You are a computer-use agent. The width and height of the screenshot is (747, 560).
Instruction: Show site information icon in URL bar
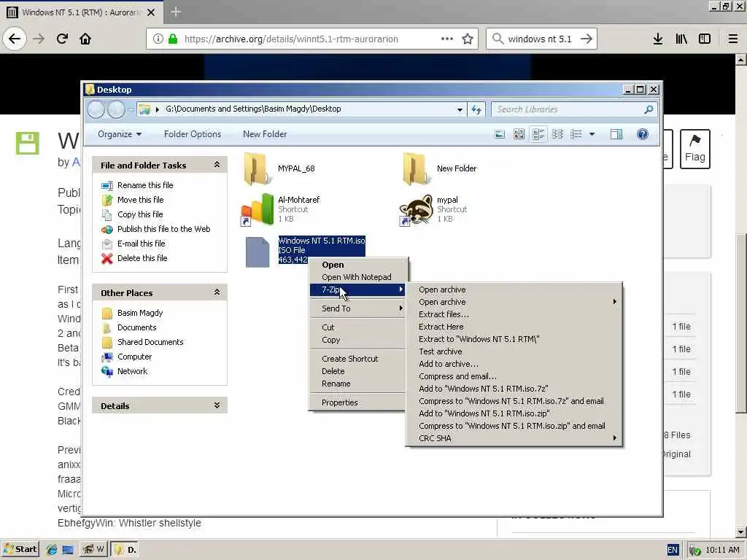(158, 39)
